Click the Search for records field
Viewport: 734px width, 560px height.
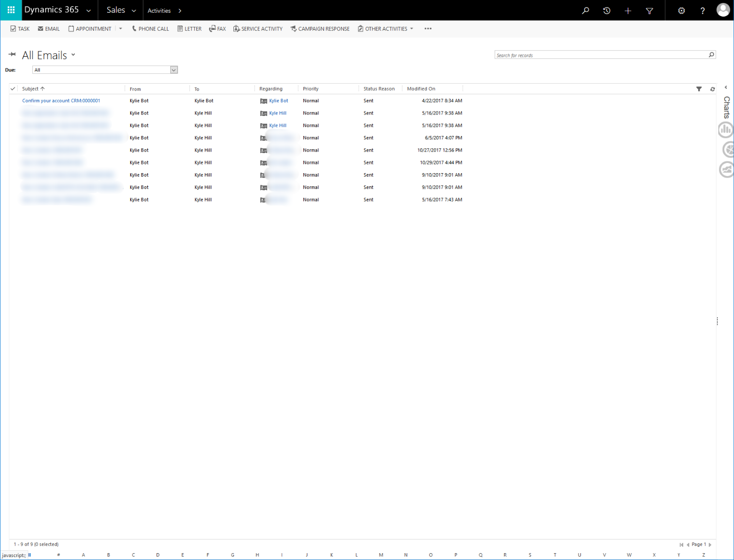(601, 55)
